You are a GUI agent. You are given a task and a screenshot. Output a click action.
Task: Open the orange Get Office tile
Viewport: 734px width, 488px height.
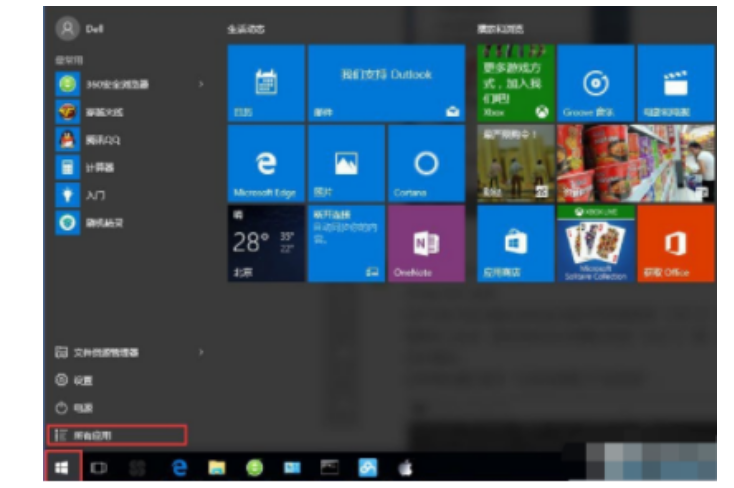[x=676, y=244]
